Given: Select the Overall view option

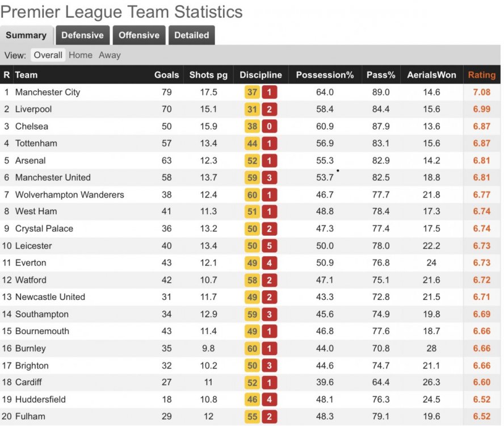Looking at the screenshot, I should coord(48,55).
